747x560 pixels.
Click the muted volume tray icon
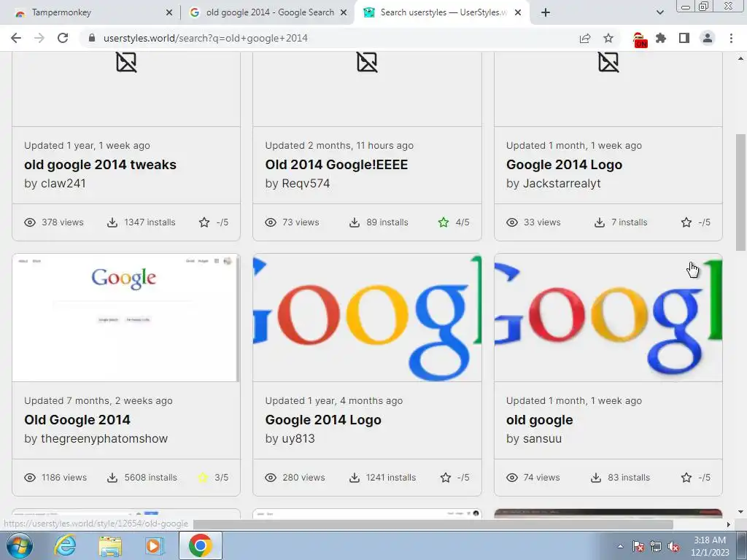click(x=673, y=547)
